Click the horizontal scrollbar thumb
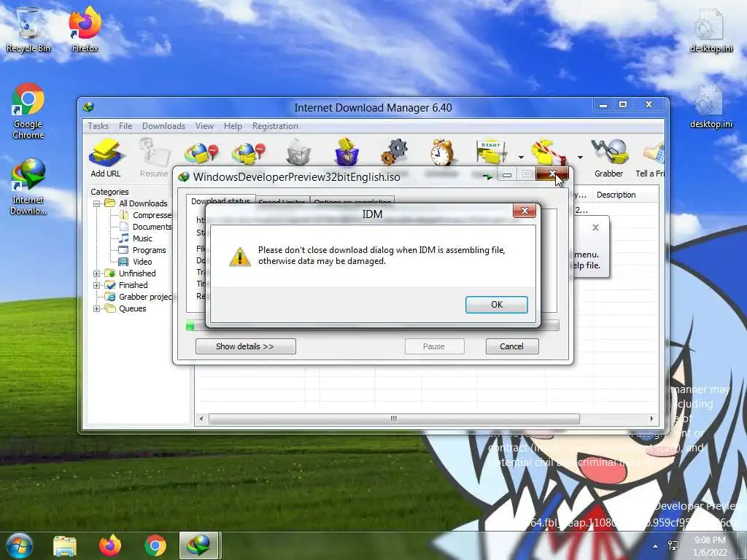The image size is (747, 560). [x=394, y=419]
